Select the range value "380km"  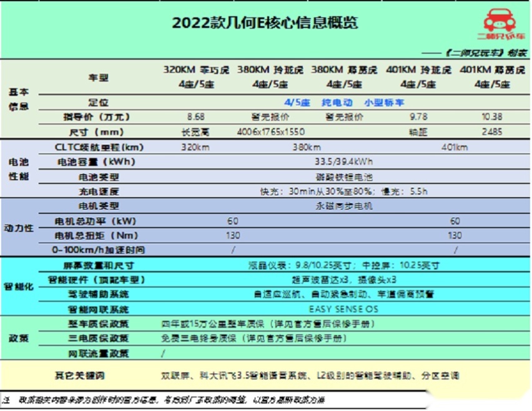pyautogui.click(x=307, y=147)
